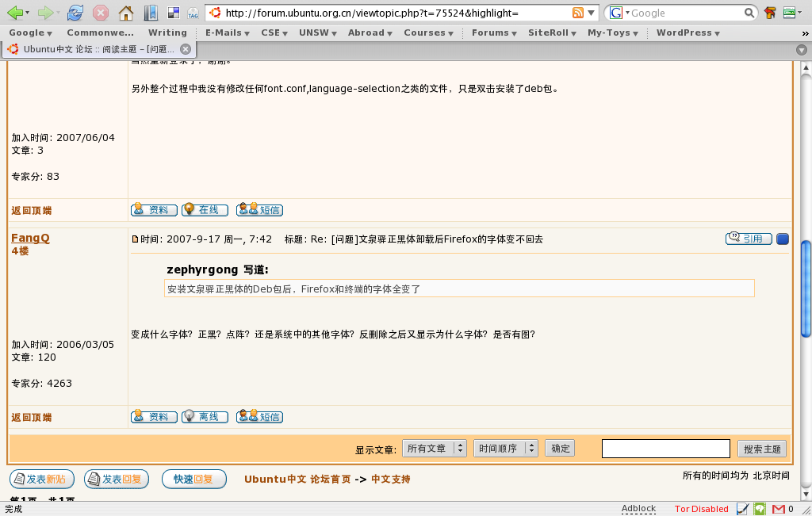Viewport: 812px width, 516px height.
Task: Click the 发表新贴 new post button
Action: [x=42, y=480]
